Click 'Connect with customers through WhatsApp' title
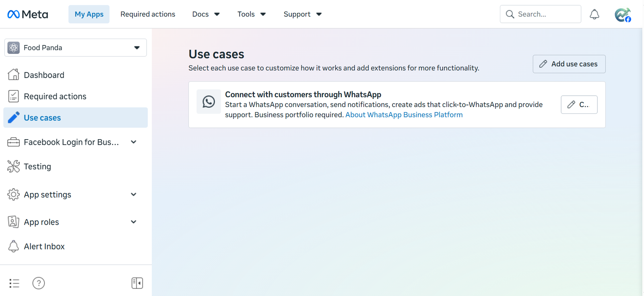 [x=303, y=95]
